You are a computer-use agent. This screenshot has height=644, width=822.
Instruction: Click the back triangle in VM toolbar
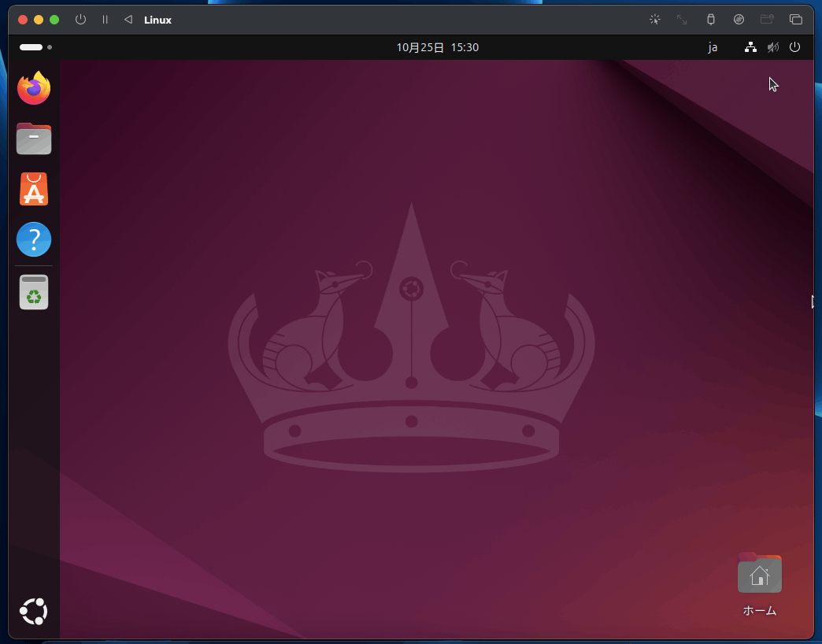tap(128, 20)
